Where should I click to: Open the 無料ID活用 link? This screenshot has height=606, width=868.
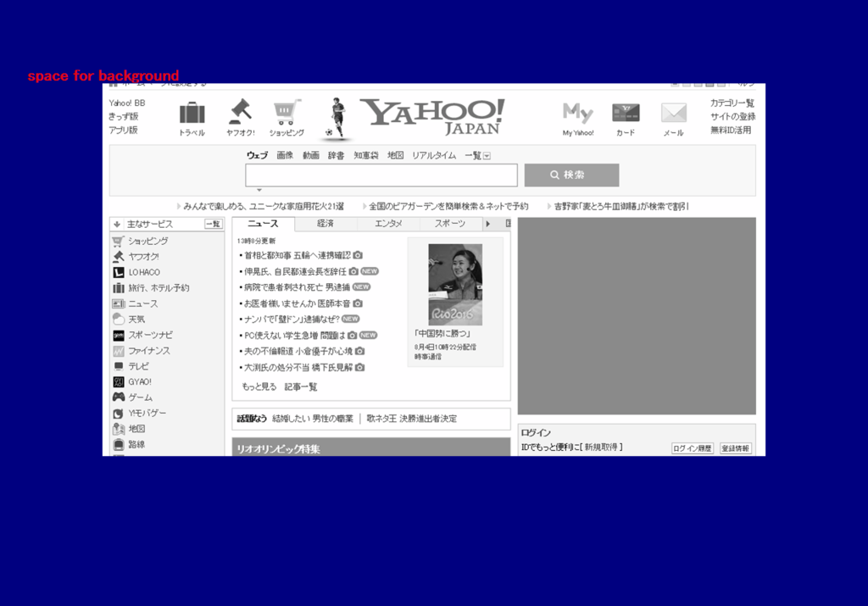pyautogui.click(x=731, y=130)
